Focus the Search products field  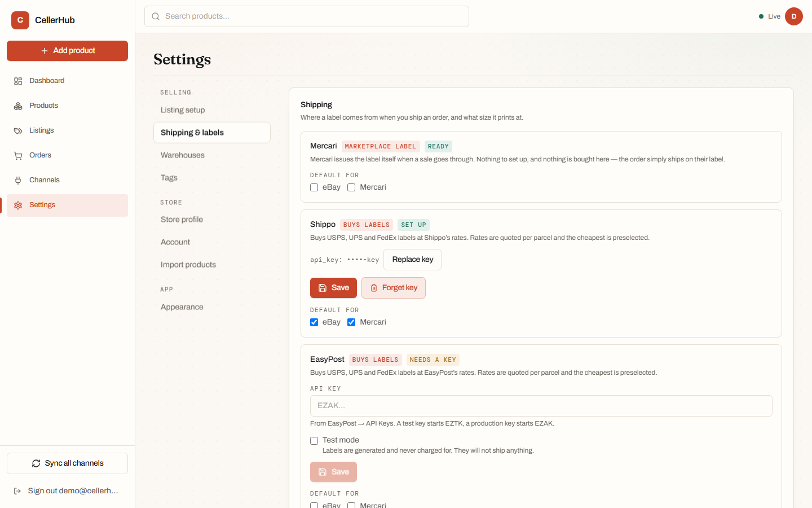click(x=307, y=16)
